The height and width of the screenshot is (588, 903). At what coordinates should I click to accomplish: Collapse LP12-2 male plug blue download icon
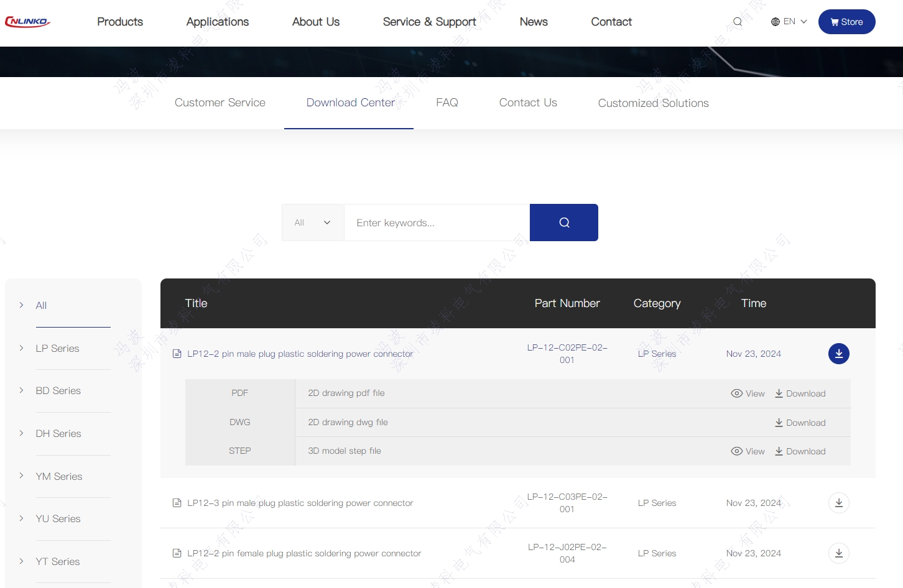click(x=839, y=354)
